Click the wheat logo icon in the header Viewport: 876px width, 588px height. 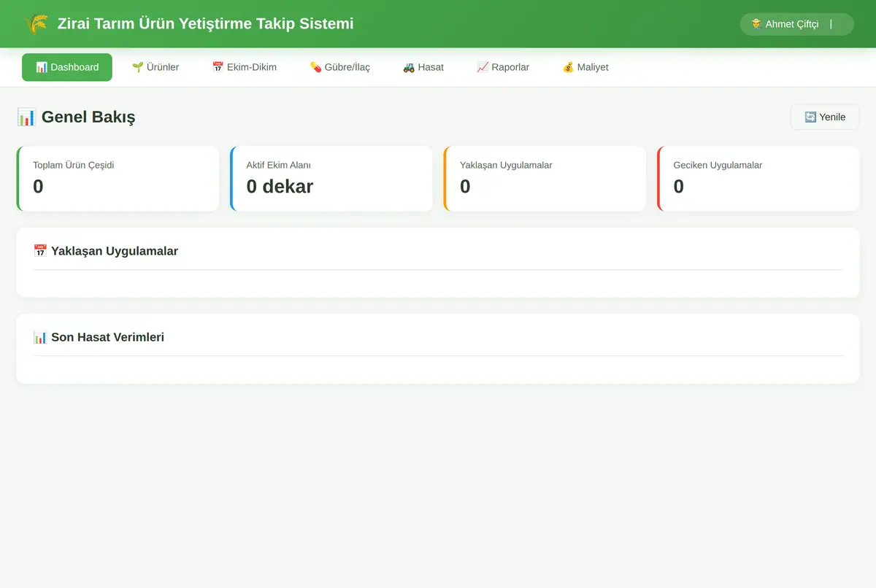click(36, 24)
